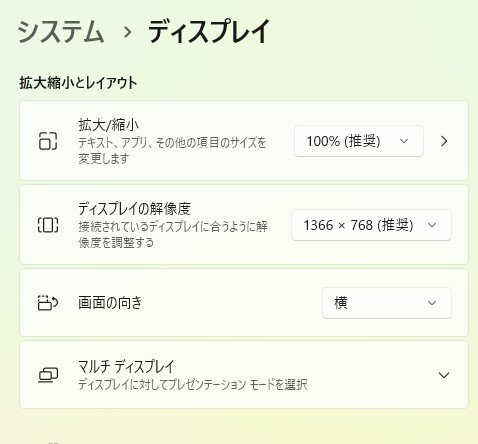Click the multi display monitors icon

coord(48,375)
